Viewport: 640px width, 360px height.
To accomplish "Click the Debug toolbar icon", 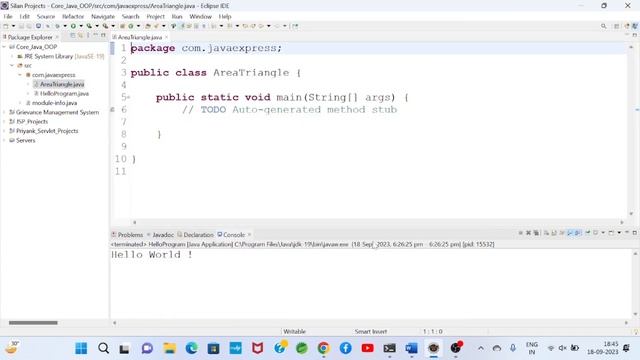I will click(x=57, y=26).
